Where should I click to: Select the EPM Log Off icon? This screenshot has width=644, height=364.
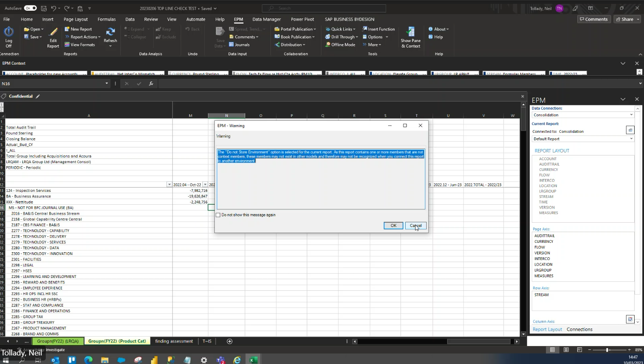point(9,34)
